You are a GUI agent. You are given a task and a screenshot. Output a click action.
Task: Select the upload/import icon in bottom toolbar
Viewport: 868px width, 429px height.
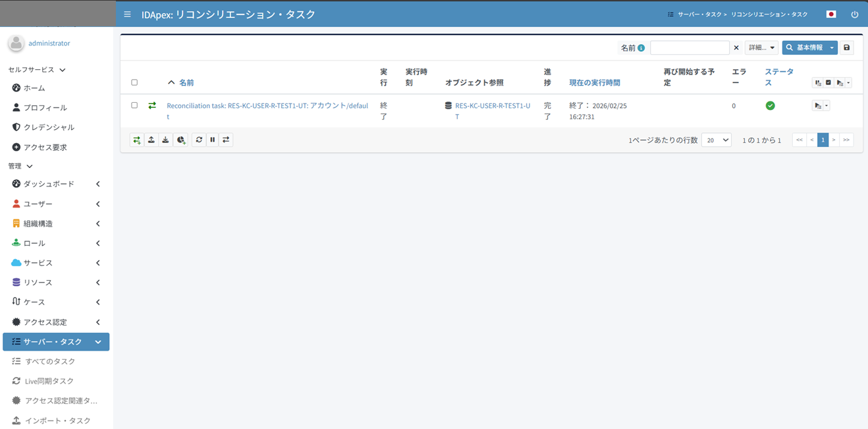[151, 140]
